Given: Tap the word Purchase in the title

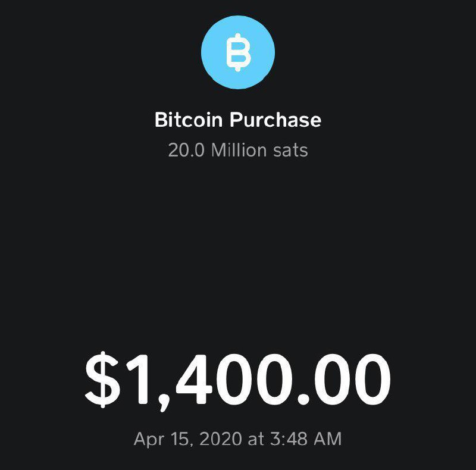Looking at the screenshot, I should click(x=275, y=120).
